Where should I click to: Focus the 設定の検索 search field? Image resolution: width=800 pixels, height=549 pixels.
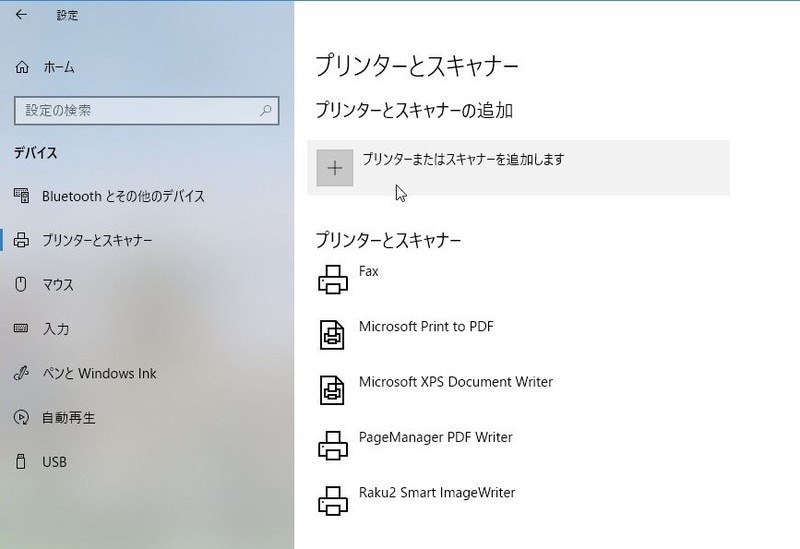(147, 111)
